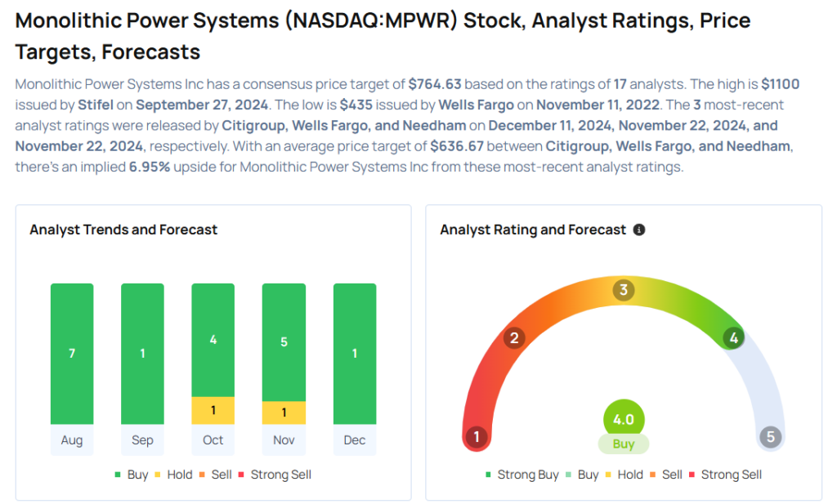Click the yellow Hold segment in November bar

[x=284, y=413]
